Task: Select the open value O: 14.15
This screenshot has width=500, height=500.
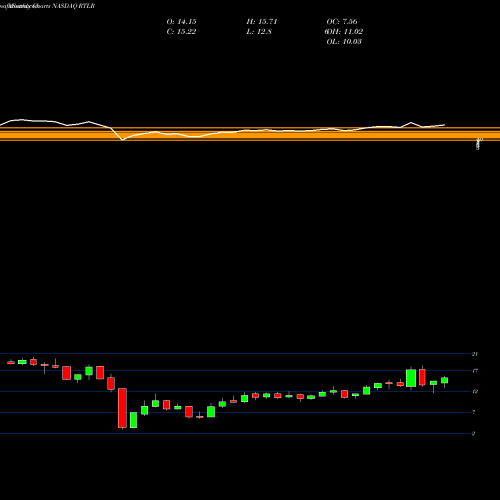Action: [181, 22]
